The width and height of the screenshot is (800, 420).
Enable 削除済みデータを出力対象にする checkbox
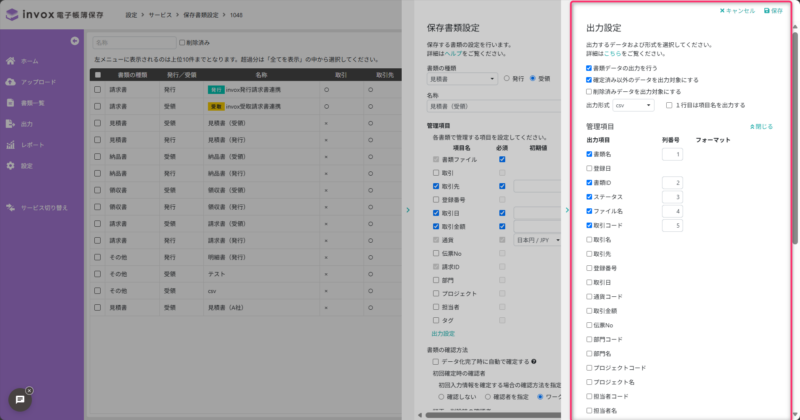[589, 92]
